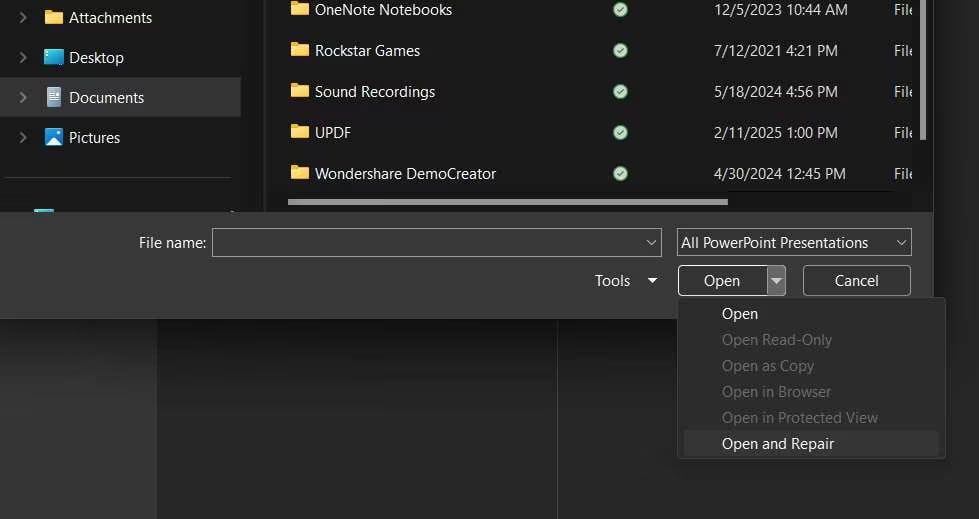Viewport: 979px width, 519px height.
Task: Choose Open in Browser menu entry
Action: coord(776,392)
